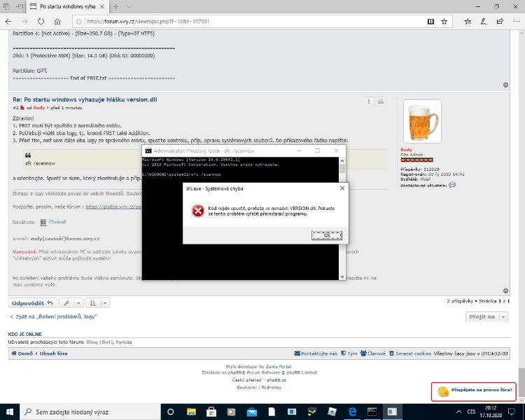Go to the browser Home page

click(x=57, y=22)
